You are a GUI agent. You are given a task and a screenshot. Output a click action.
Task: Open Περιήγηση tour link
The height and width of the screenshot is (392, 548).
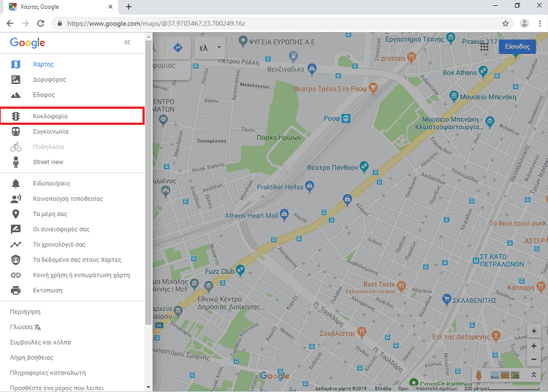pos(25,312)
